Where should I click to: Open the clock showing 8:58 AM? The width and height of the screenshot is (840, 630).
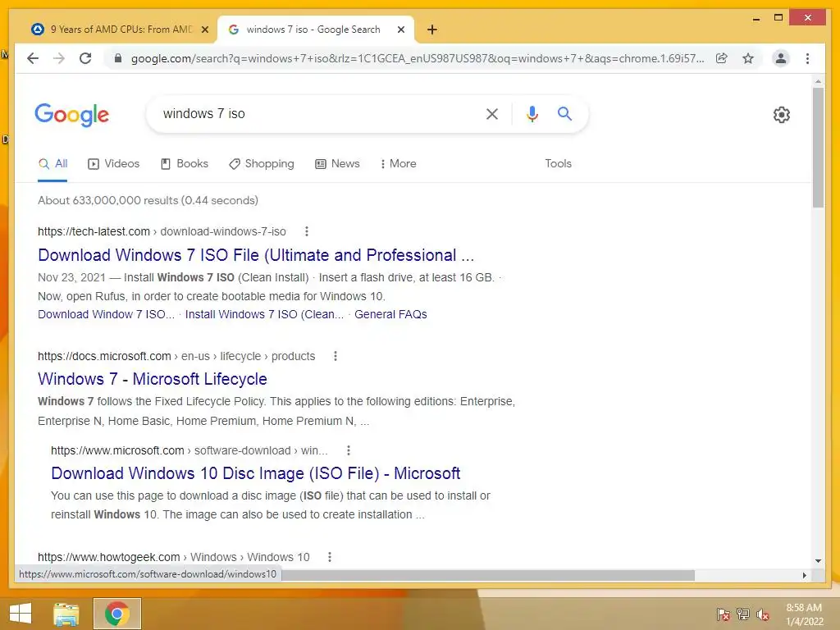(804, 614)
